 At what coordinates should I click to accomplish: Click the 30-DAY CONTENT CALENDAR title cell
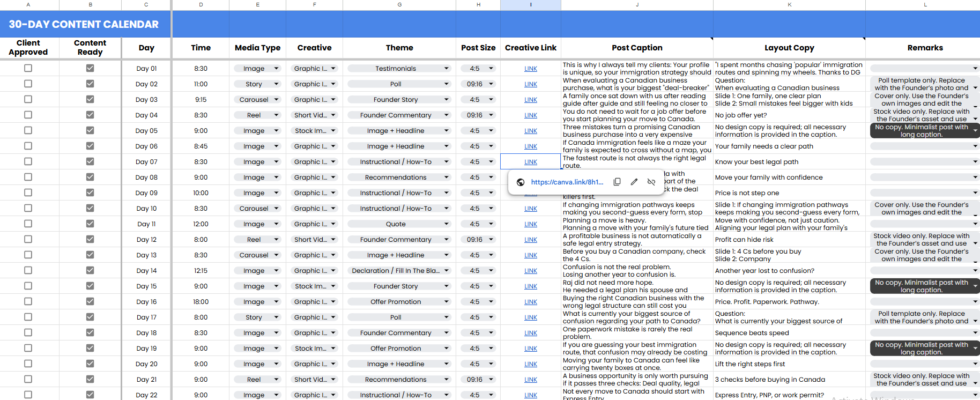pyautogui.click(x=84, y=24)
